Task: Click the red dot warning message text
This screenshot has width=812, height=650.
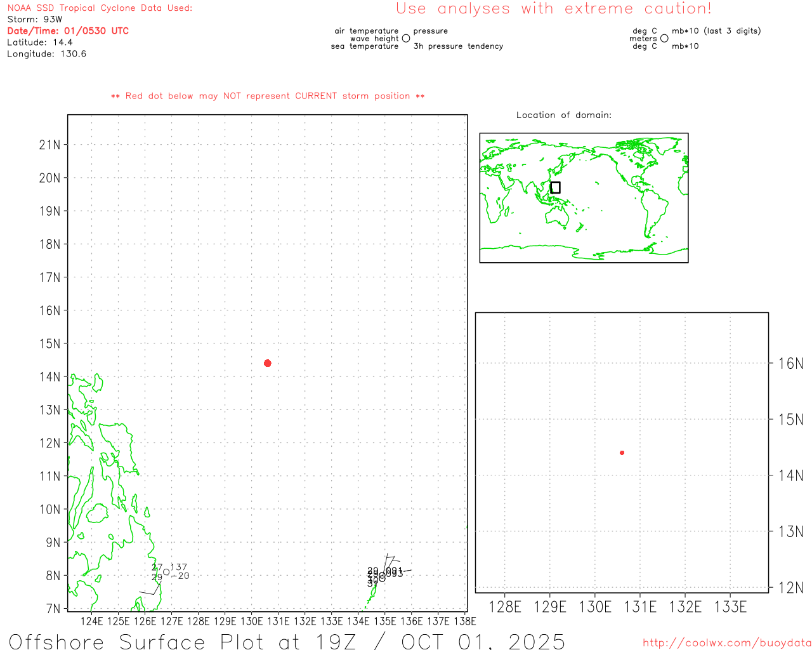Action: [x=268, y=96]
